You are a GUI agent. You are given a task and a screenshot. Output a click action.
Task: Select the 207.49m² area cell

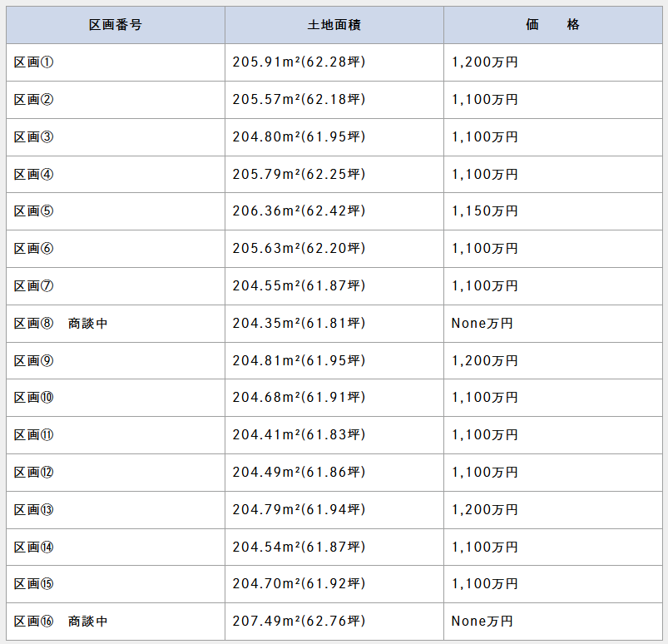(x=299, y=622)
